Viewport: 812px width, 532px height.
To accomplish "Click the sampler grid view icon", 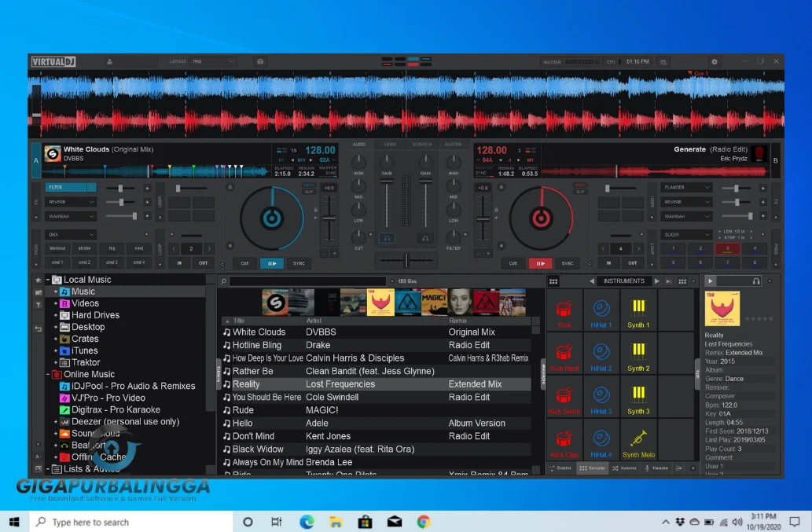I will point(553,281).
